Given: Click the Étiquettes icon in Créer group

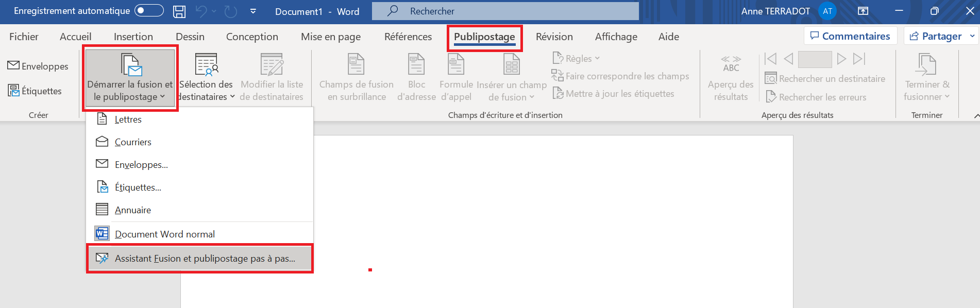Looking at the screenshot, I should (x=13, y=91).
